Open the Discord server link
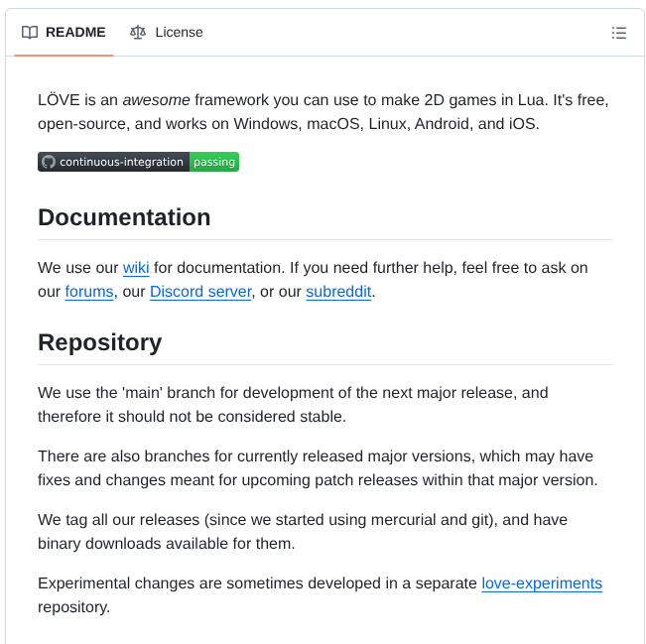 click(x=200, y=292)
